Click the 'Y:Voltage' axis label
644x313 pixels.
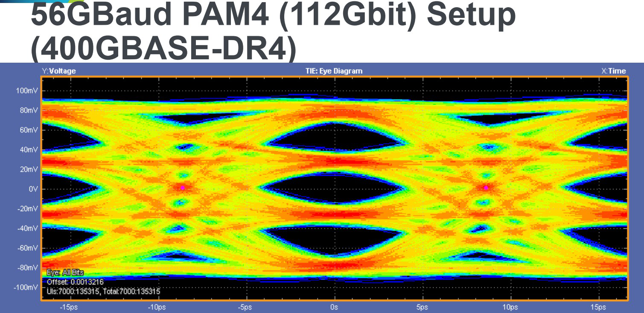(x=58, y=71)
